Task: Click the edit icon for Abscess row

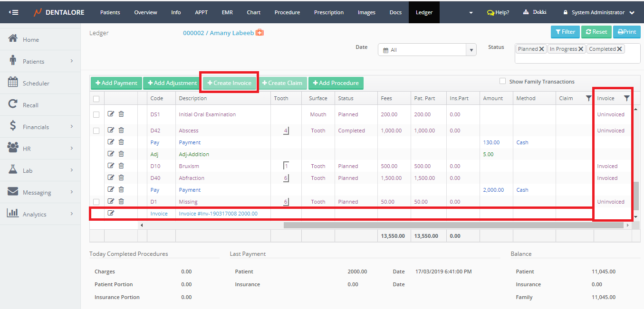Action: point(111,130)
